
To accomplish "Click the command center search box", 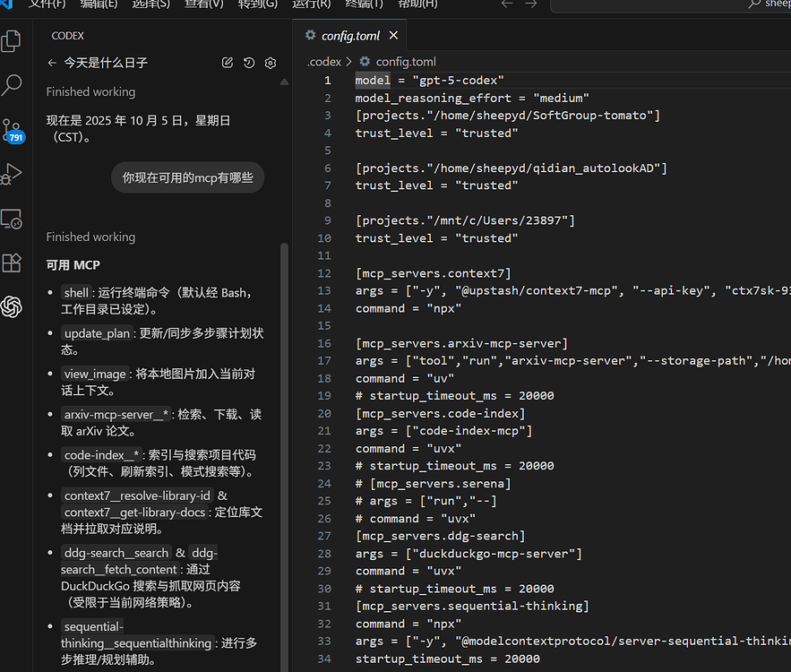I will pyautogui.click(x=670, y=5).
